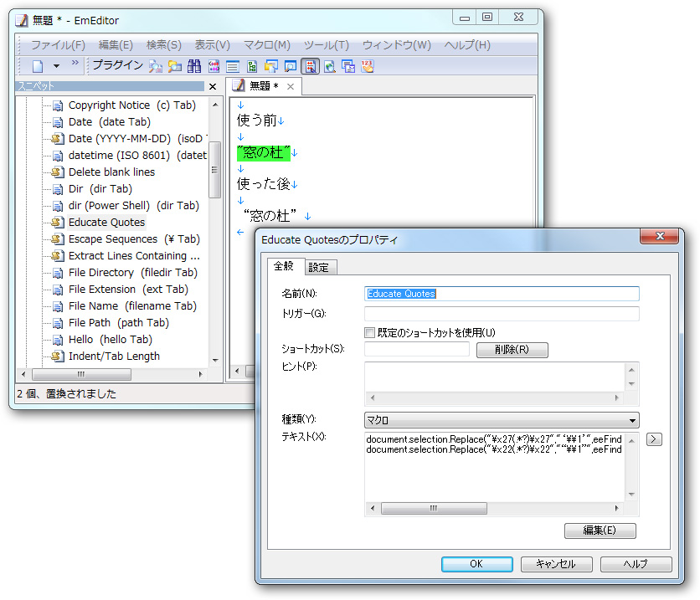Open the ウィンドウ(W) menu
700x600 pixels.
[x=396, y=45]
